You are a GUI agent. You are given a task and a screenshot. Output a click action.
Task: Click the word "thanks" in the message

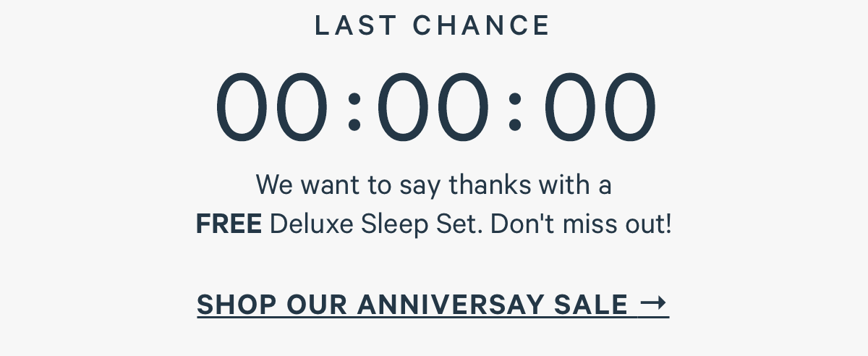490,186
